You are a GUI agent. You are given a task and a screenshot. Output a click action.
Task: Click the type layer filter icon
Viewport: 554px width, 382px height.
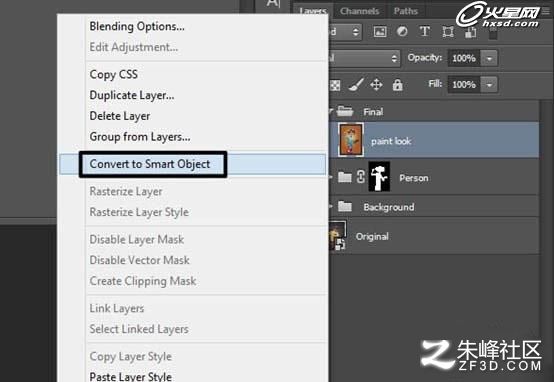[425, 32]
